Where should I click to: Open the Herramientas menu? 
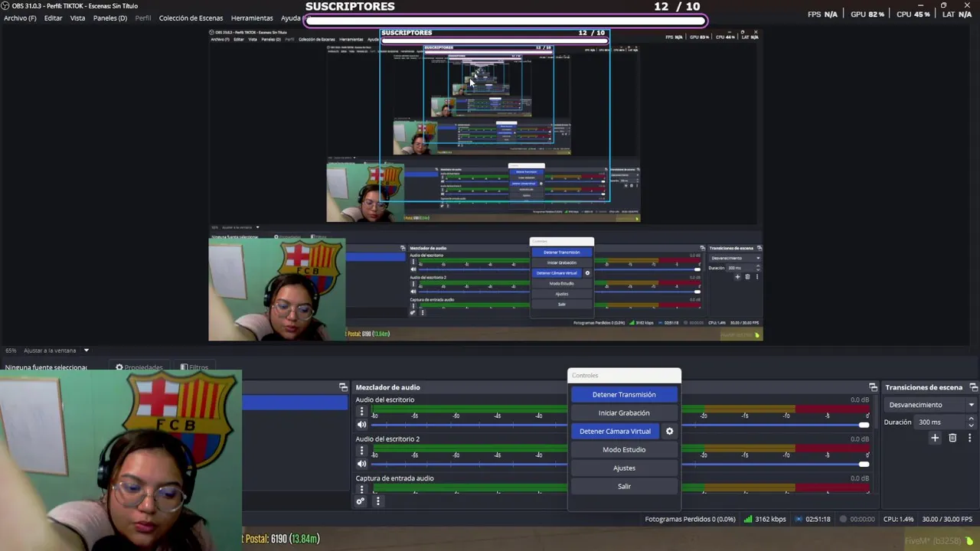252,18
